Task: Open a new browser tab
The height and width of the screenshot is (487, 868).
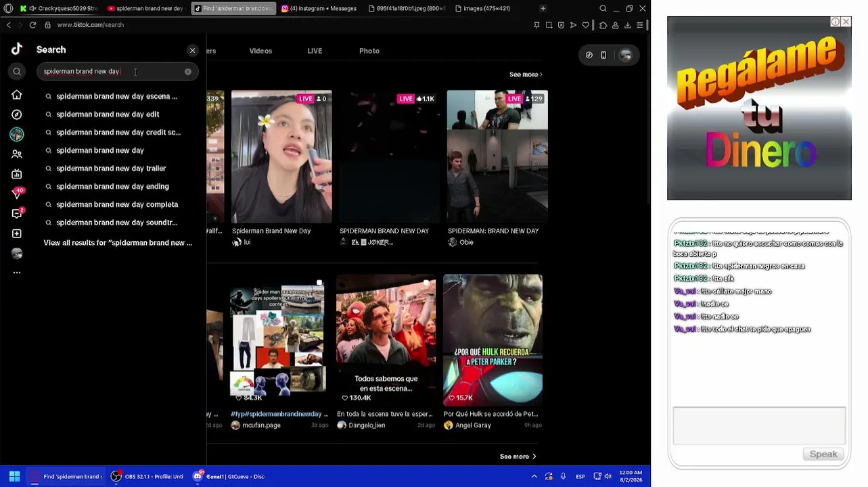Action: 543,9
